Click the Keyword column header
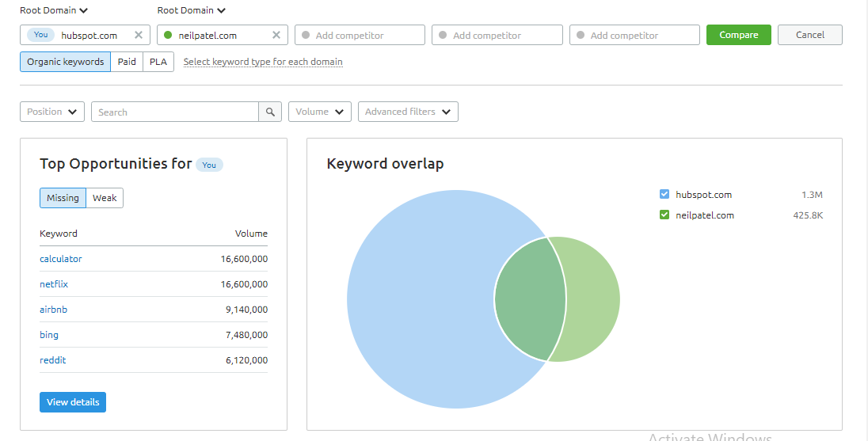The image size is (868, 441). pyautogui.click(x=59, y=234)
